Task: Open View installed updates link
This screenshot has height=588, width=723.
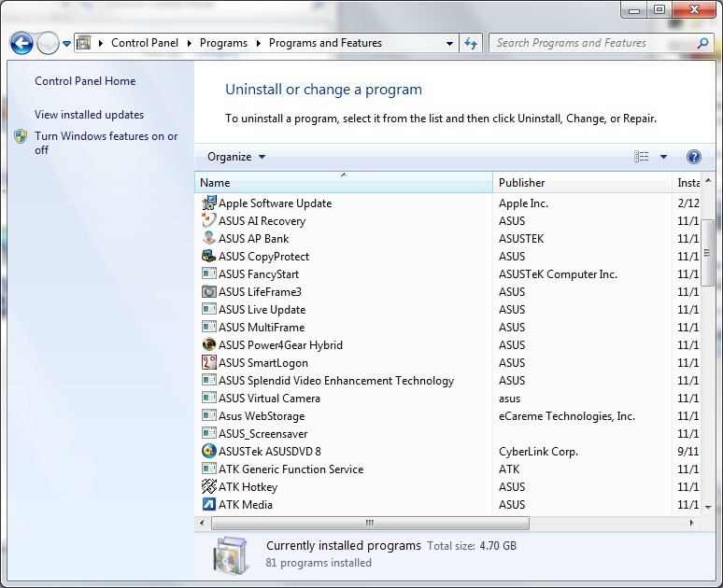Action: coord(89,115)
